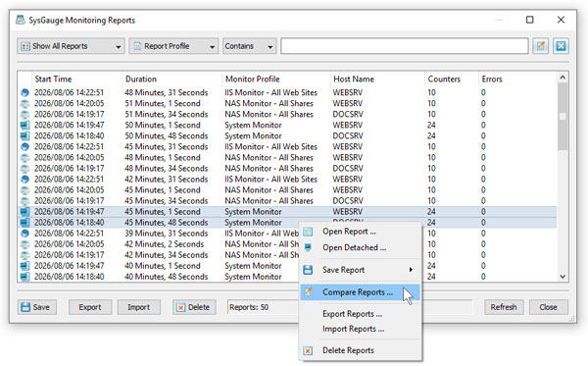Click the icon of 51 Minutes, 1 Second row
Screen dimensions: 588x366
[24, 103]
